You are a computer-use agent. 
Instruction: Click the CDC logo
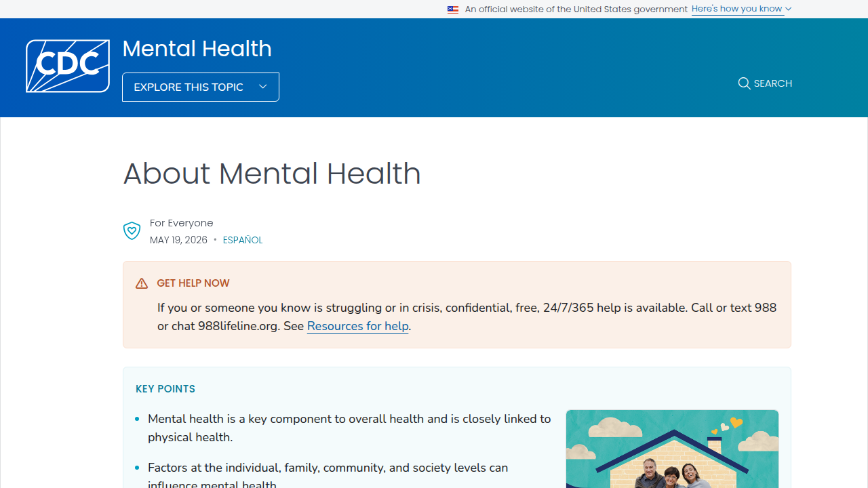click(x=68, y=66)
